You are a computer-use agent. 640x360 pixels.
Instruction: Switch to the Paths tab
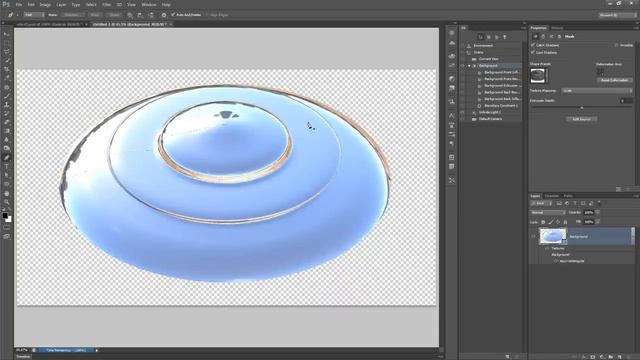568,196
